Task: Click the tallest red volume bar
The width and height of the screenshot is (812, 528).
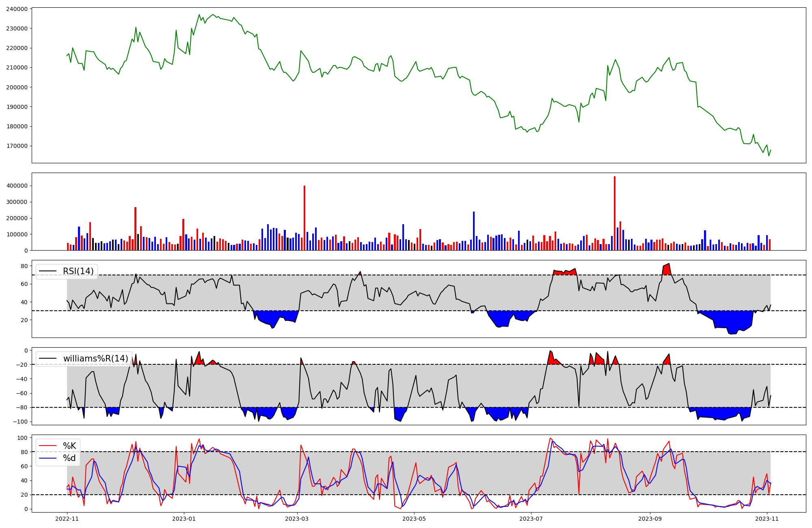Action: (x=615, y=213)
